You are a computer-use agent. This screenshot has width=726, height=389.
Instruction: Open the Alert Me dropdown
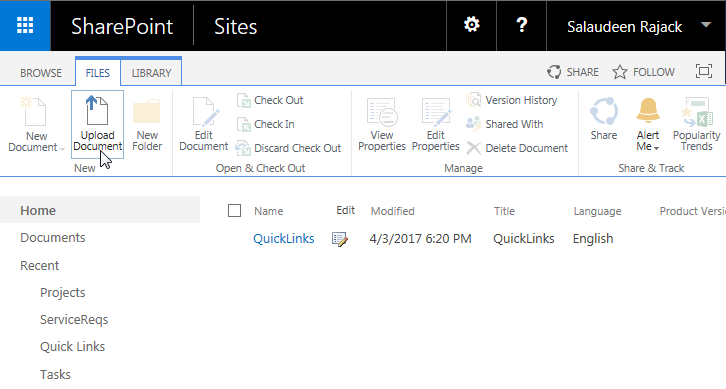(647, 124)
